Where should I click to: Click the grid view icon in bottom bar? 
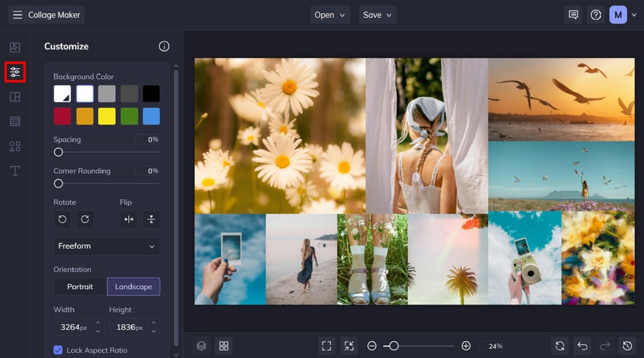point(224,346)
